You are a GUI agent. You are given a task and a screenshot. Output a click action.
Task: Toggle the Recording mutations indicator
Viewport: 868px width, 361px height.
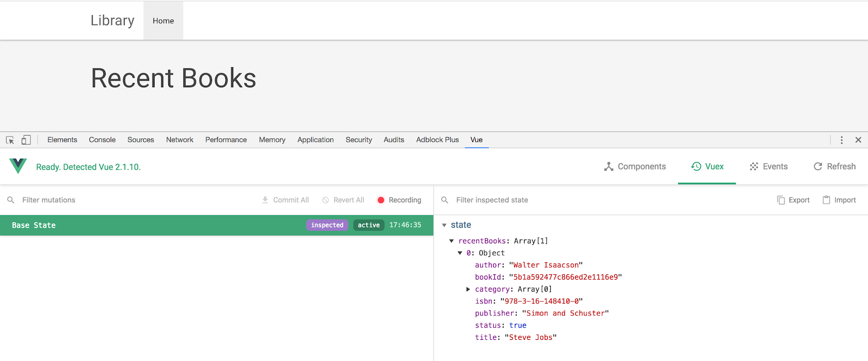(399, 200)
